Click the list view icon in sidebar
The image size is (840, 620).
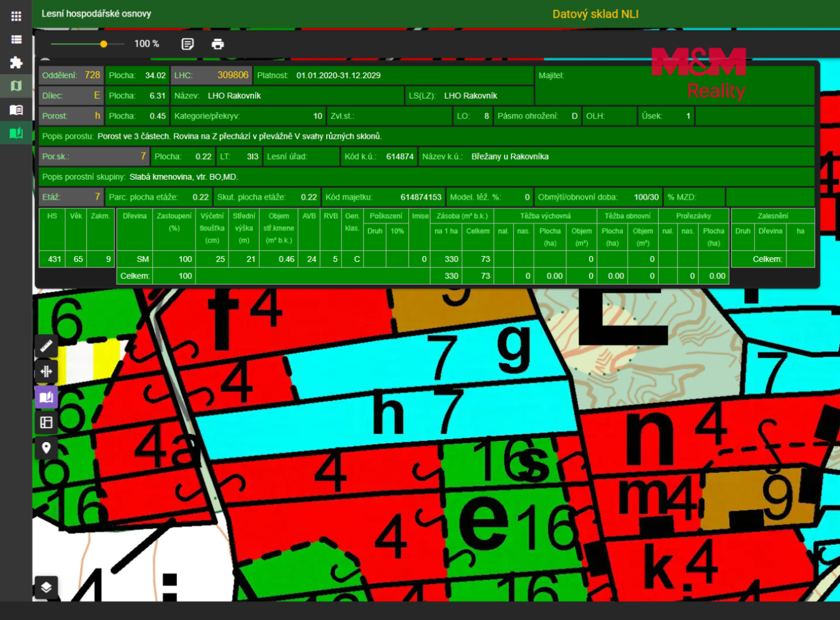[16, 39]
